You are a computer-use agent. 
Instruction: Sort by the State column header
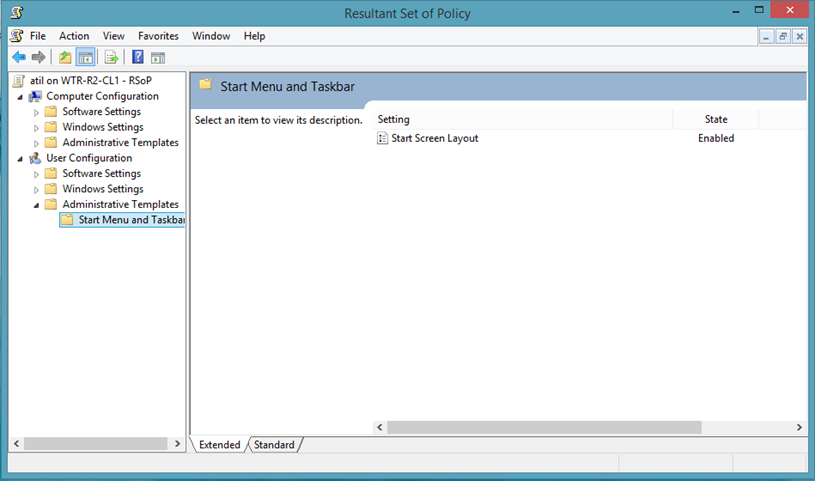tap(716, 119)
